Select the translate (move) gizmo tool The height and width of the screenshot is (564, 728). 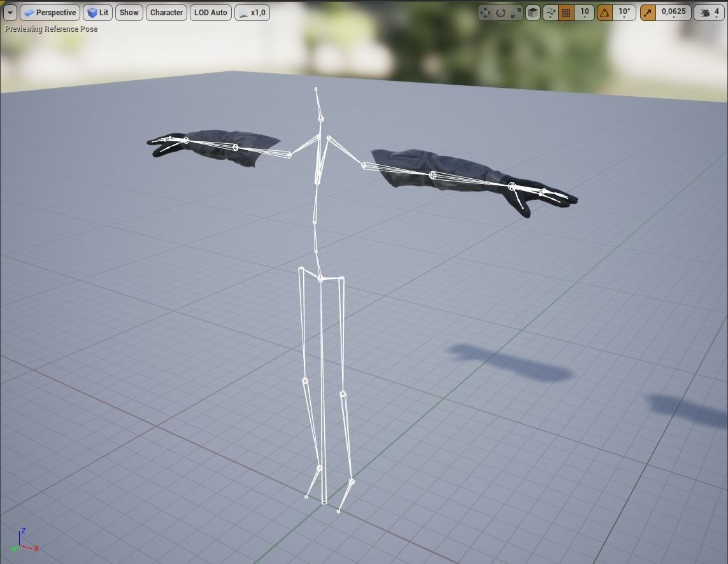point(485,13)
